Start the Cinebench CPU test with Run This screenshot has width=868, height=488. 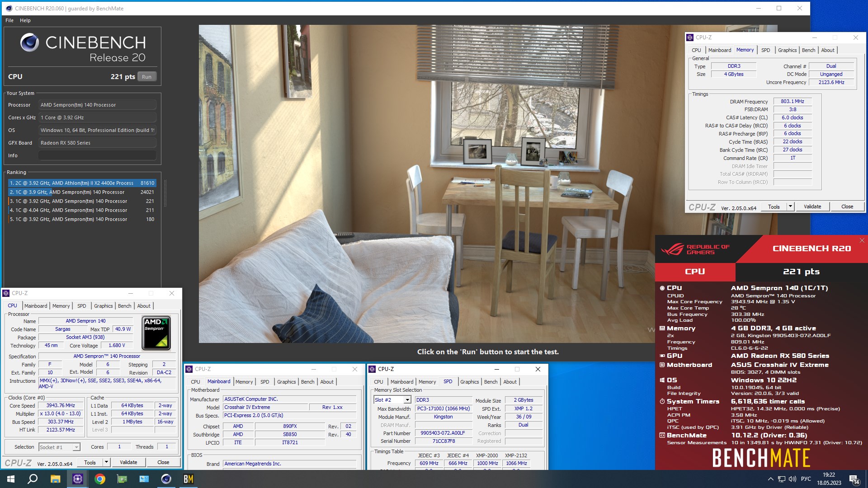click(x=146, y=77)
